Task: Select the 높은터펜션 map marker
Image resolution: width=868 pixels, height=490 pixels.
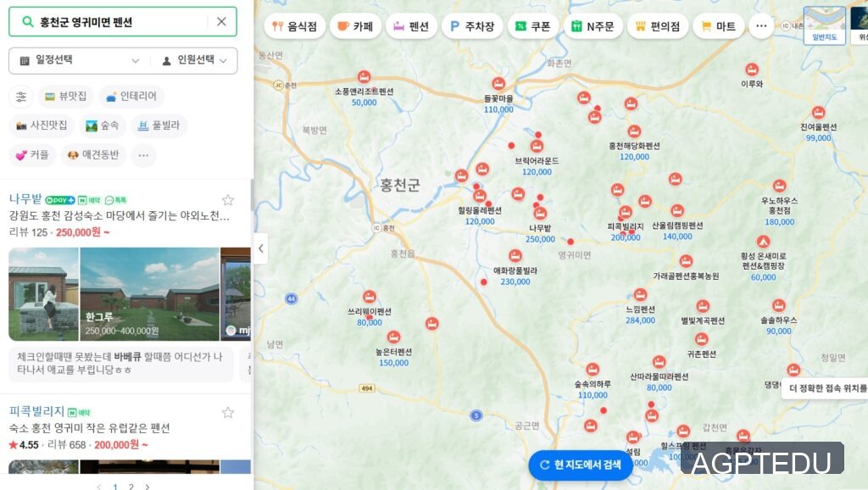Action: tap(393, 337)
